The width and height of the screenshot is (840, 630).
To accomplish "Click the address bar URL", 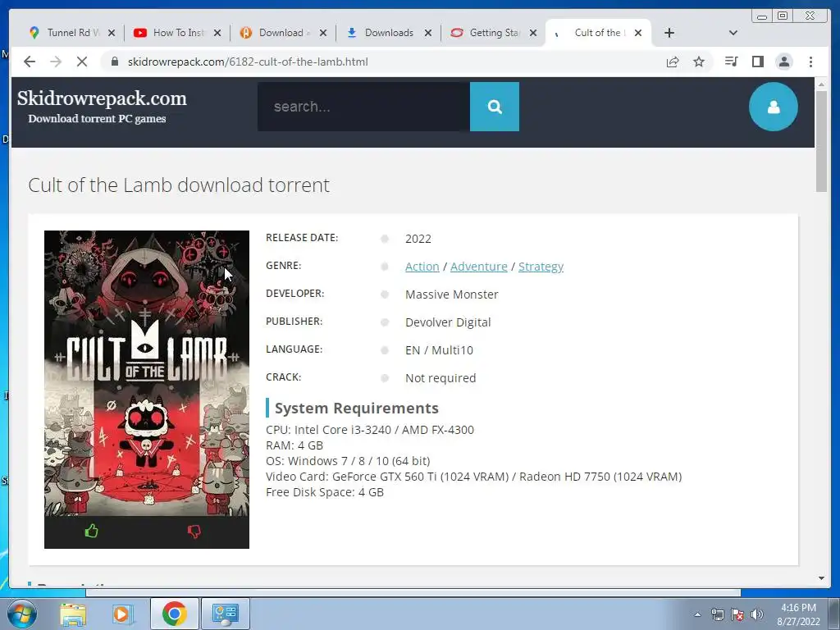I will click(248, 62).
